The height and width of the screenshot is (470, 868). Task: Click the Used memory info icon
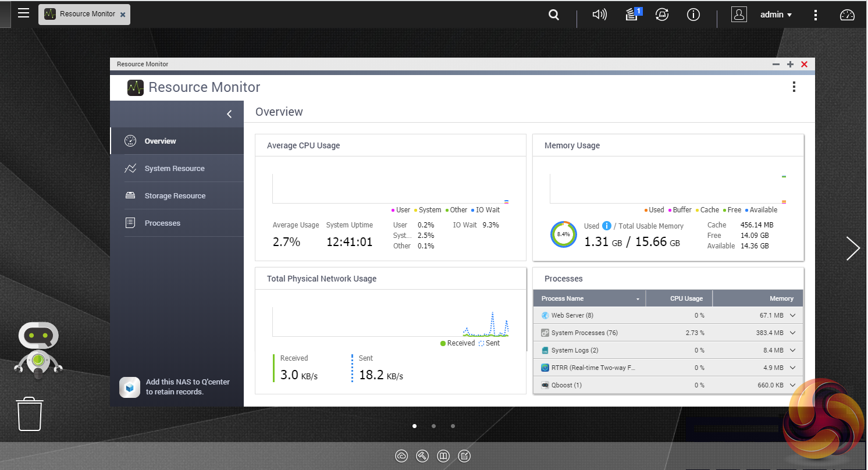(x=607, y=226)
